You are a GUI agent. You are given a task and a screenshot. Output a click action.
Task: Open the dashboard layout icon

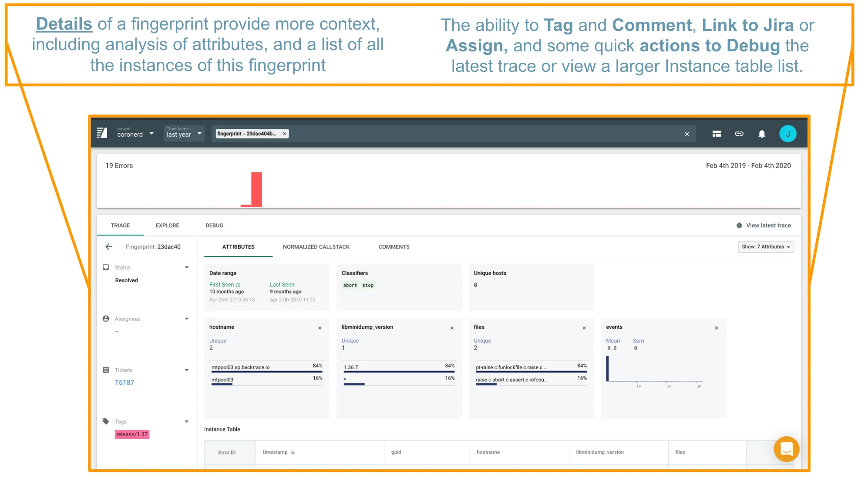[717, 134]
